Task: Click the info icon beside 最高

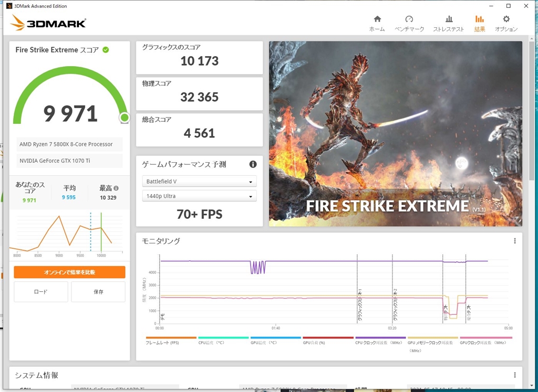Action: 116,188
